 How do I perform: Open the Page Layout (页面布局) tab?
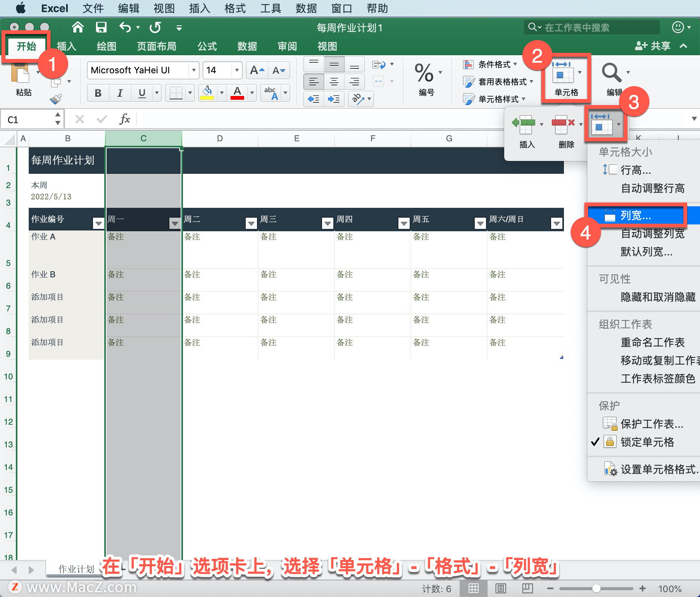(x=156, y=46)
